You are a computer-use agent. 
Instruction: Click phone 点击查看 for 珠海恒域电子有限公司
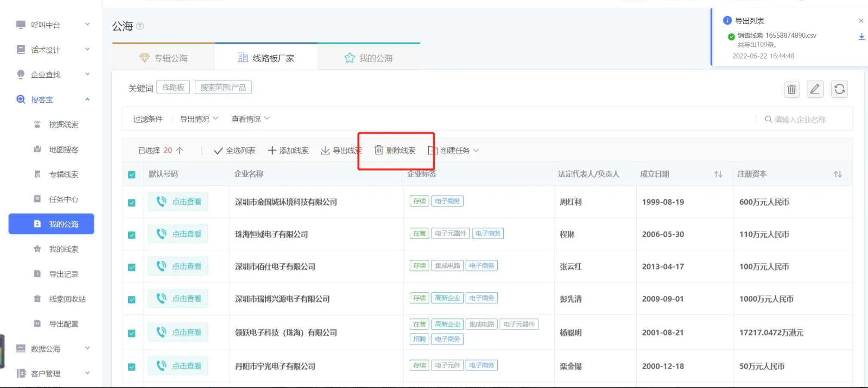[x=178, y=234]
